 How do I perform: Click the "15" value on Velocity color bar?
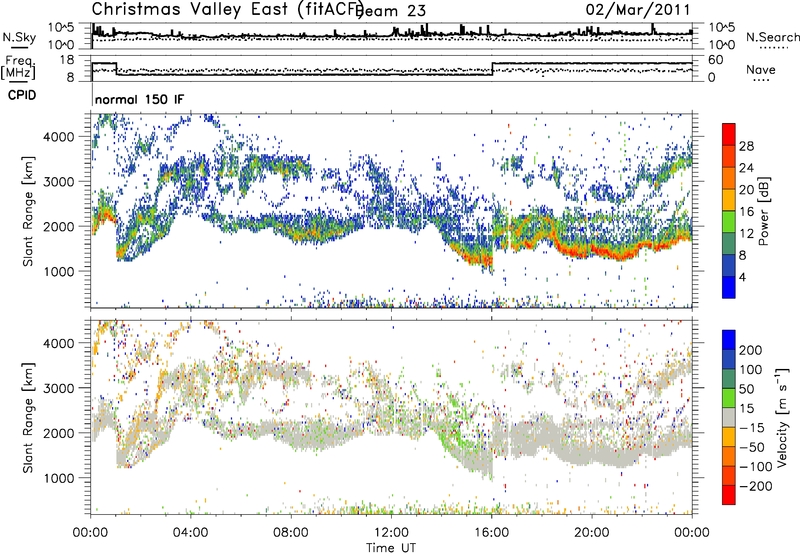point(746,409)
